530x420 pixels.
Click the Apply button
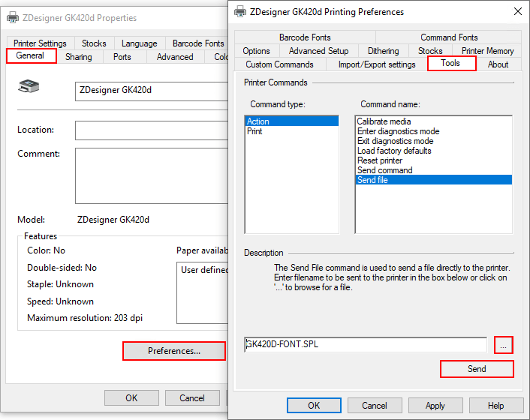[x=435, y=405]
